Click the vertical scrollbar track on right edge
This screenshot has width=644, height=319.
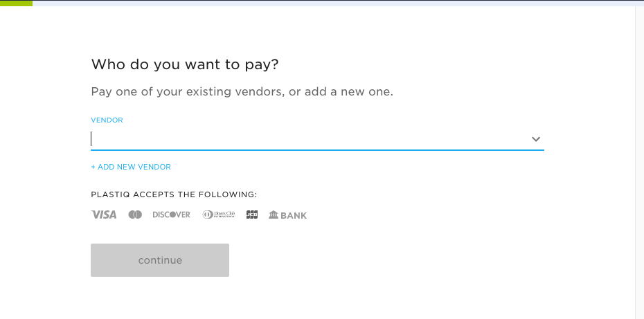(x=639, y=163)
